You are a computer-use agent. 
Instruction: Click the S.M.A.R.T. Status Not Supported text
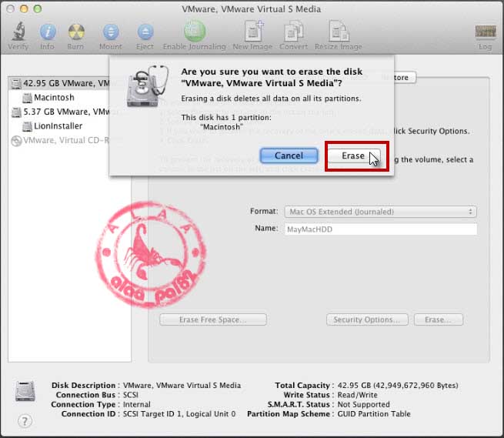[x=363, y=404]
